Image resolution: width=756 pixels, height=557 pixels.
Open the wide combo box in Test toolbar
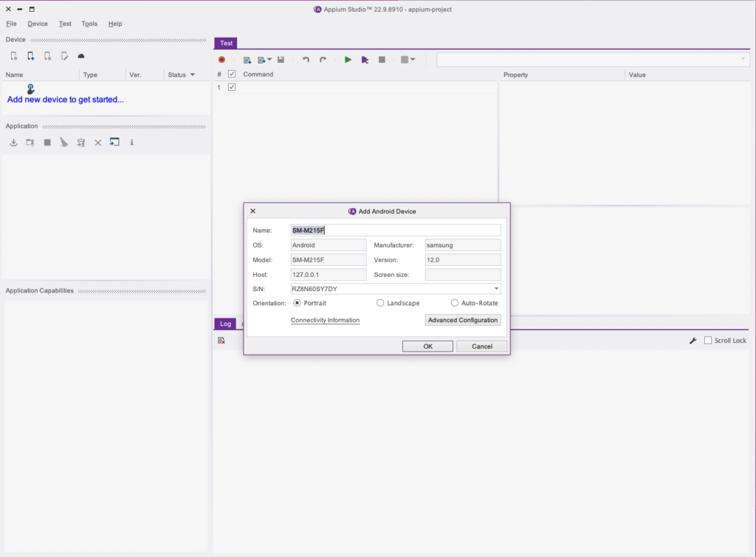(x=593, y=59)
